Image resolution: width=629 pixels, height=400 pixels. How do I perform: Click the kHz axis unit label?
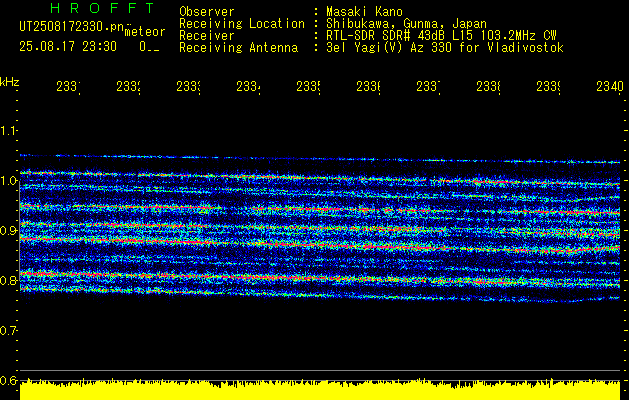9,82
